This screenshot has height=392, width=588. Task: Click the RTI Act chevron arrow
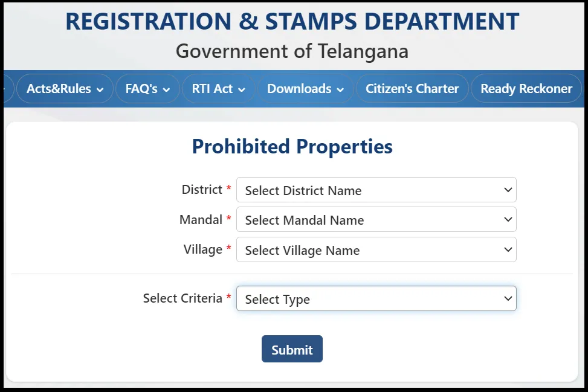pos(242,89)
